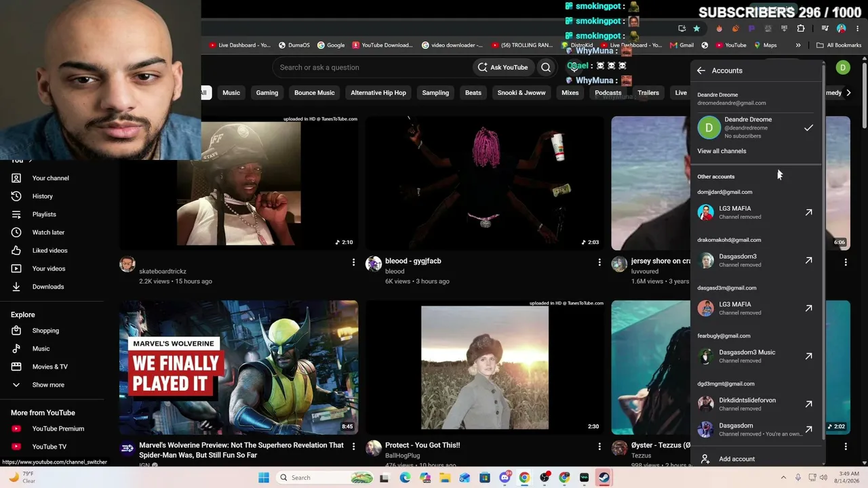Image resolution: width=868 pixels, height=488 pixels.
Task: Switch to Dasgasdom3 Music account
Action: coord(755,357)
